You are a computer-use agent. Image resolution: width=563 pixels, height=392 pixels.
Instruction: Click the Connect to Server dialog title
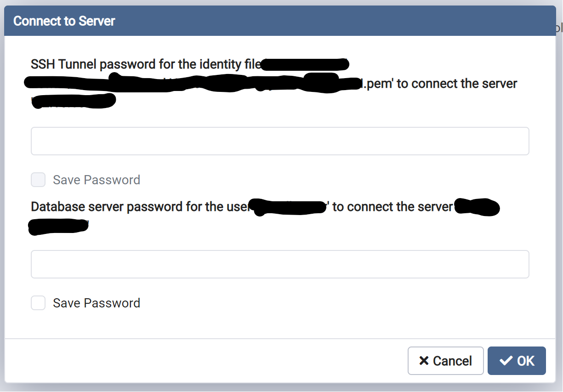[64, 21]
